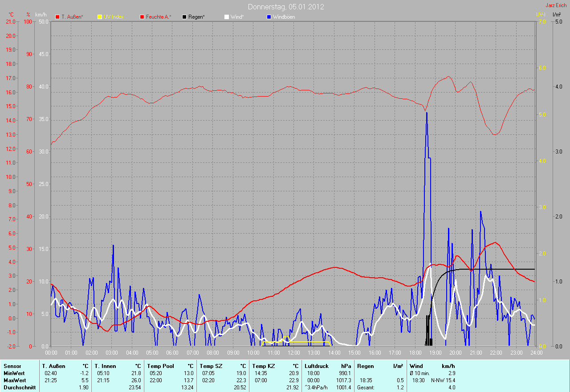Click the red T. Außen legend swatch
The image size is (570, 392).
(57, 17)
